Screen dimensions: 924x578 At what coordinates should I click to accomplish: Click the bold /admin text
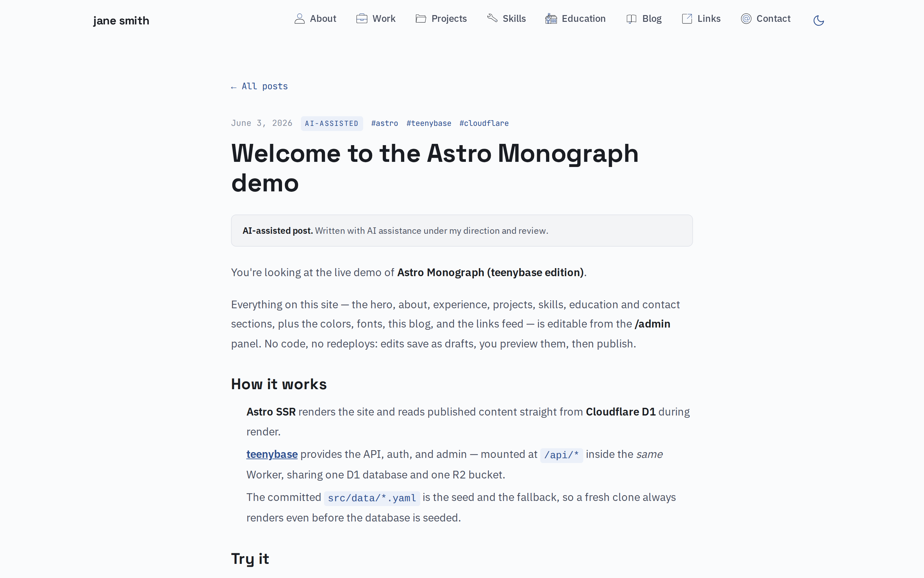(652, 324)
